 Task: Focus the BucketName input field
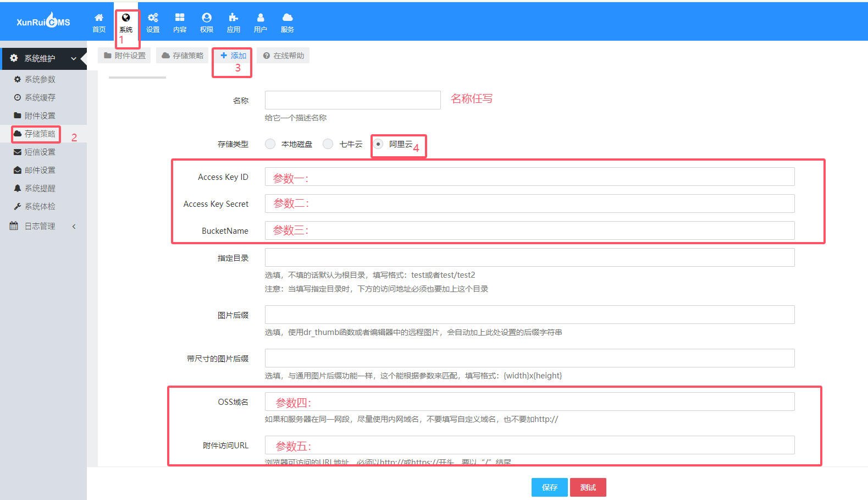[x=530, y=230]
